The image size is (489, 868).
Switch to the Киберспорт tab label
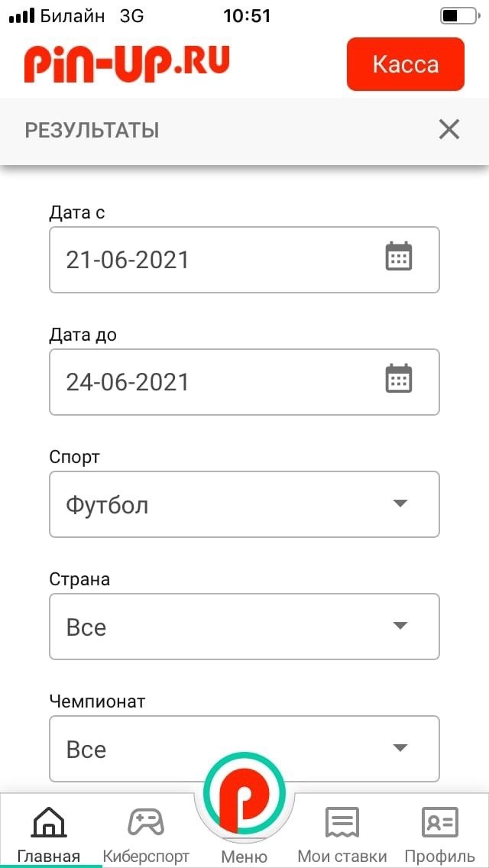tap(146, 857)
